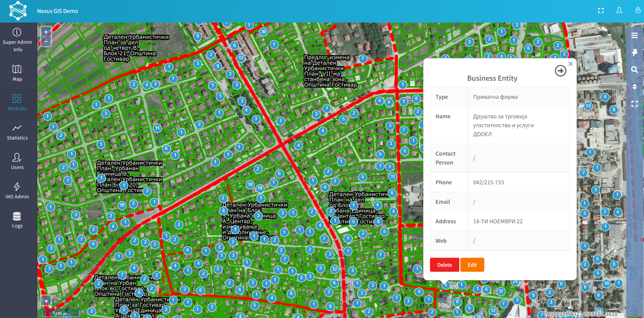Toggle map fullscreen from right toolbar

[634, 104]
